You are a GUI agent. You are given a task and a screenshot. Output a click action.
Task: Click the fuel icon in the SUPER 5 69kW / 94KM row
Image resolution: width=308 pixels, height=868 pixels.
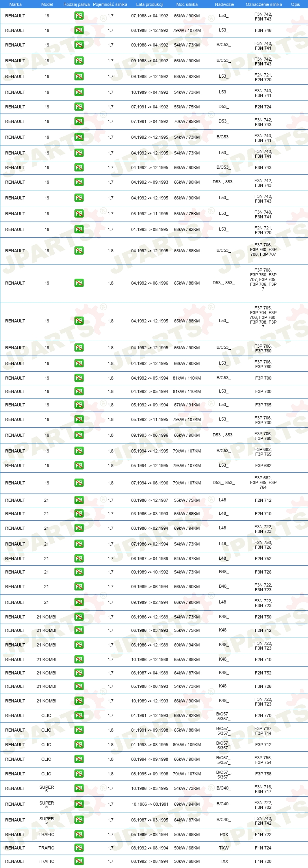(79, 804)
